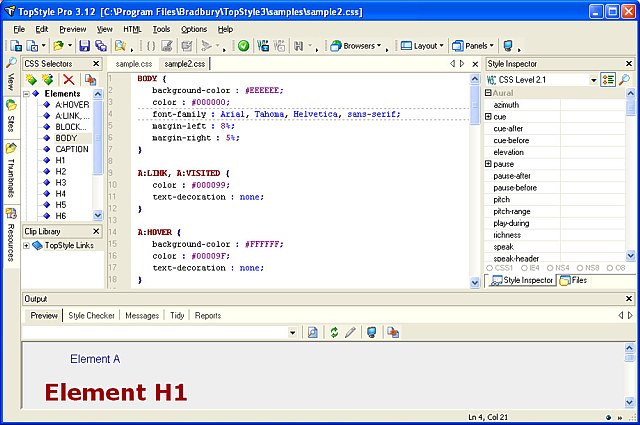
Task: Click the Ln 4, Col 21 status text
Action: click(488, 417)
